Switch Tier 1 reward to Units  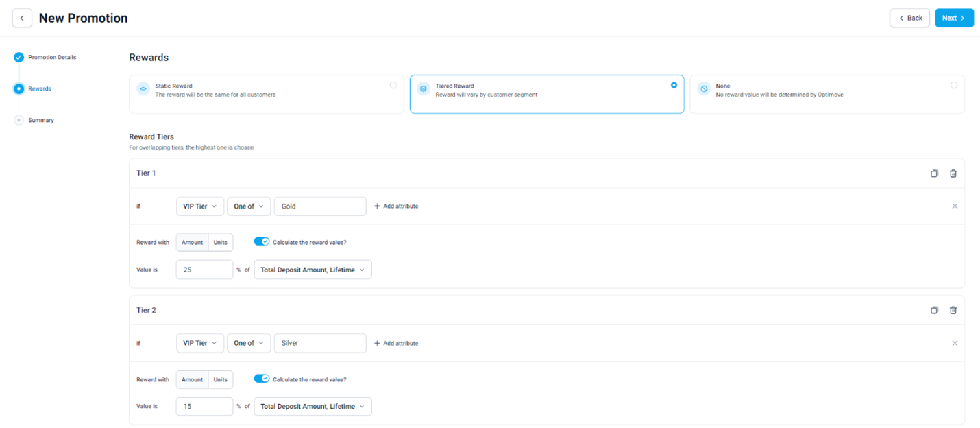point(220,243)
